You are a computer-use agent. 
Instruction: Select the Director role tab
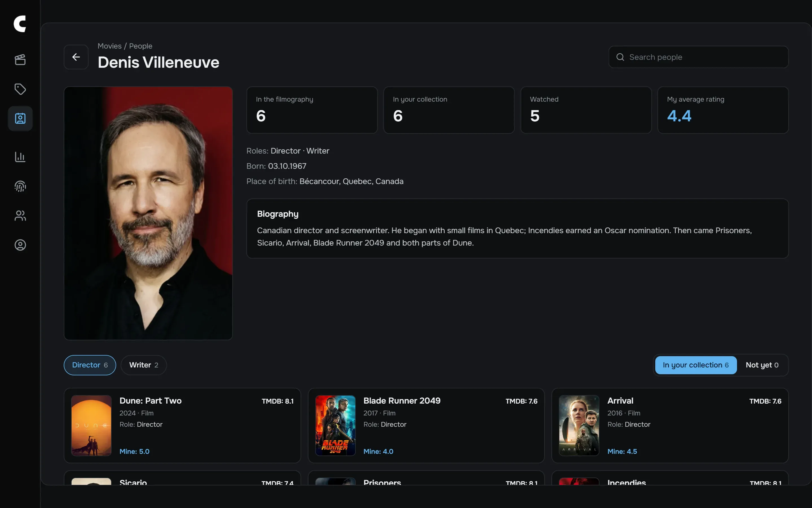tap(90, 365)
